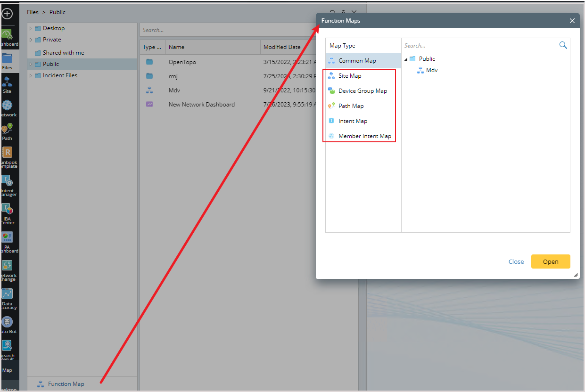585x392 pixels.
Task: Select Common Map type
Action: point(363,61)
